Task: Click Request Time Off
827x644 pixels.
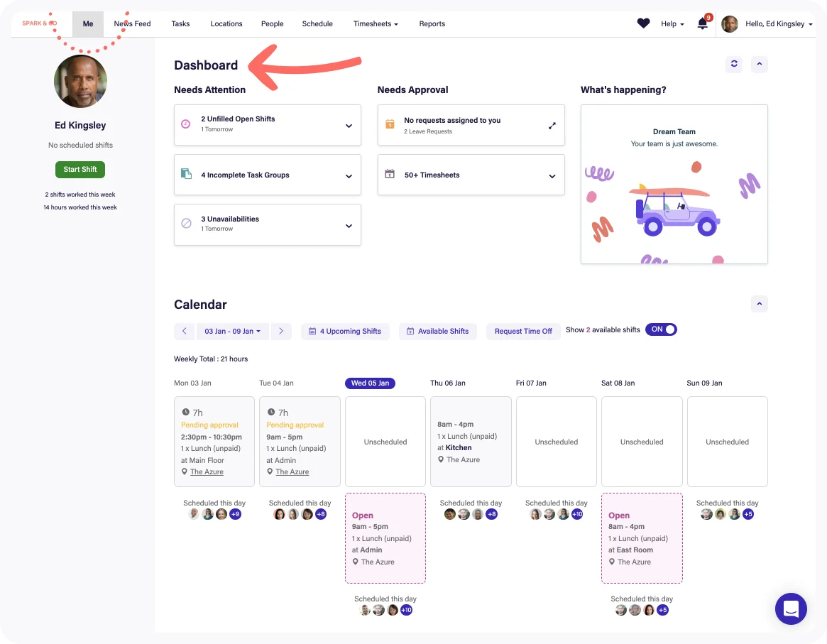Action: point(523,332)
